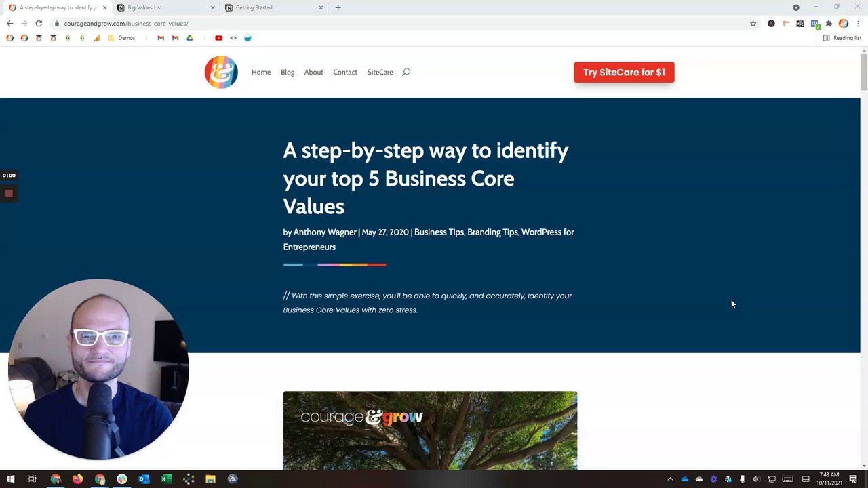This screenshot has height=488, width=868.
Task: Stop recording with the red square button
Action: pyautogui.click(x=9, y=194)
